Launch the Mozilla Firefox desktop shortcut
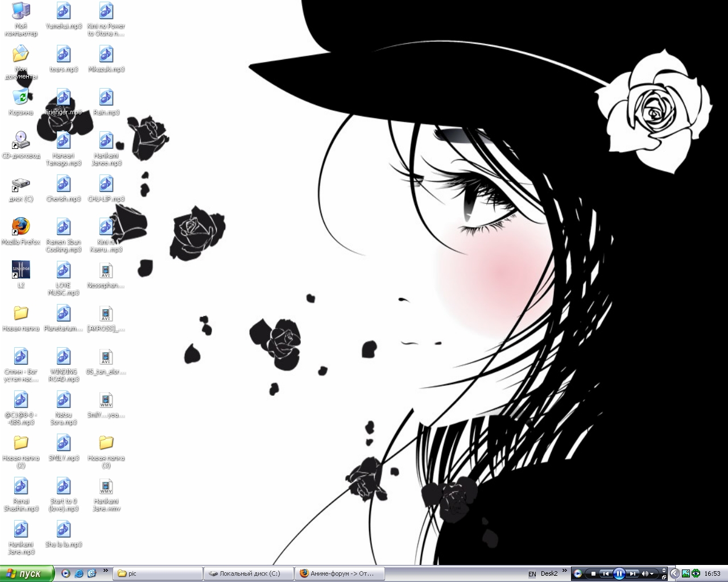Viewport: 728px width, 582px height. pyautogui.click(x=21, y=231)
